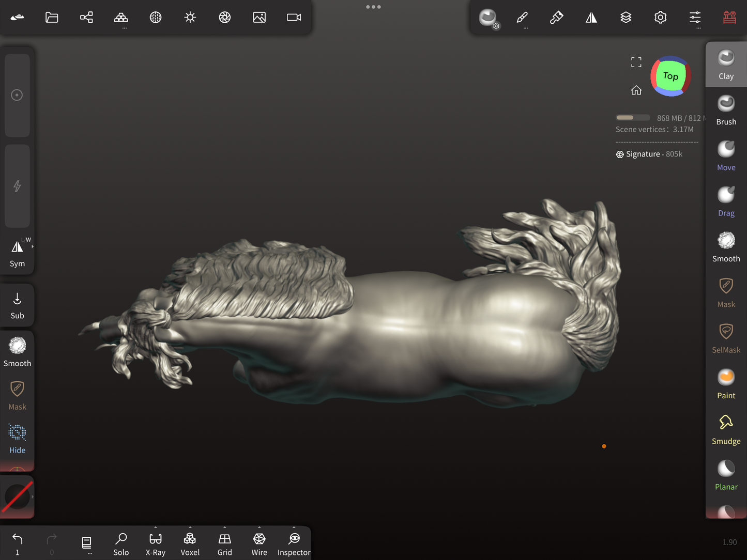
Task: Toggle Wire wireframe display
Action: click(259, 544)
